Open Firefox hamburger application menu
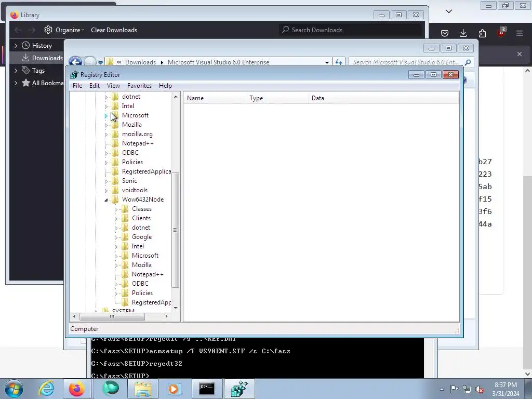 tap(520, 33)
